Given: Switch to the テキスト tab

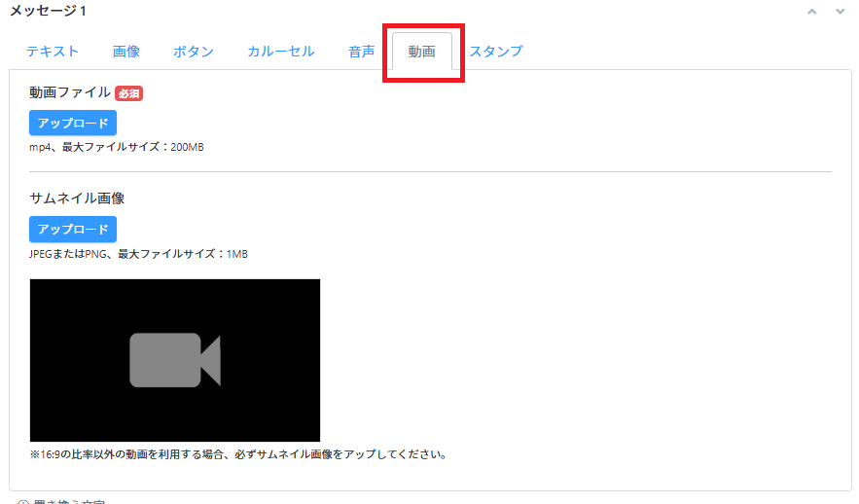Looking at the screenshot, I should (x=53, y=52).
